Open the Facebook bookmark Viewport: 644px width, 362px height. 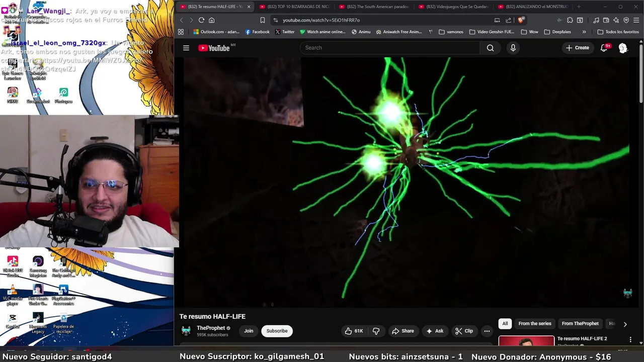[x=257, y=32]
